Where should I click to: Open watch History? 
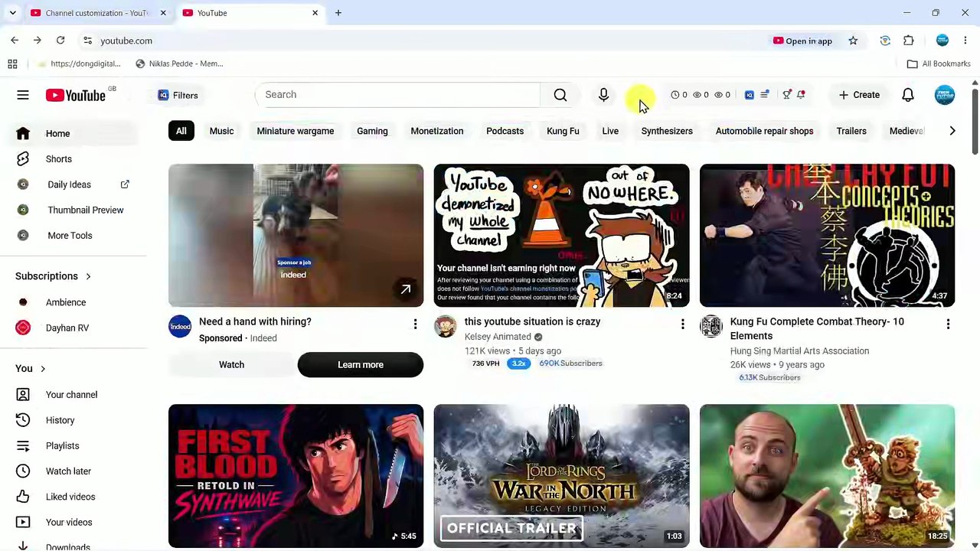(73, 420)
